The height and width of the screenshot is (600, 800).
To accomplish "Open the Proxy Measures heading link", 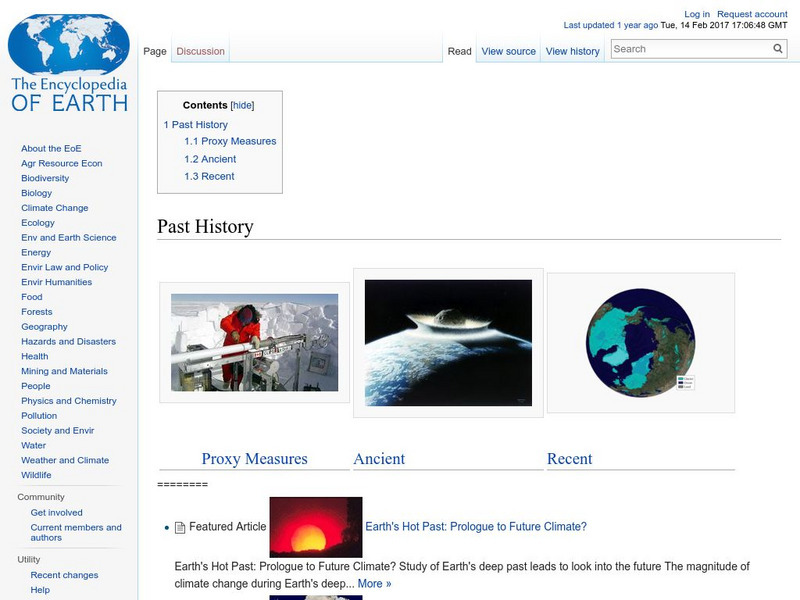I will 254,459.
